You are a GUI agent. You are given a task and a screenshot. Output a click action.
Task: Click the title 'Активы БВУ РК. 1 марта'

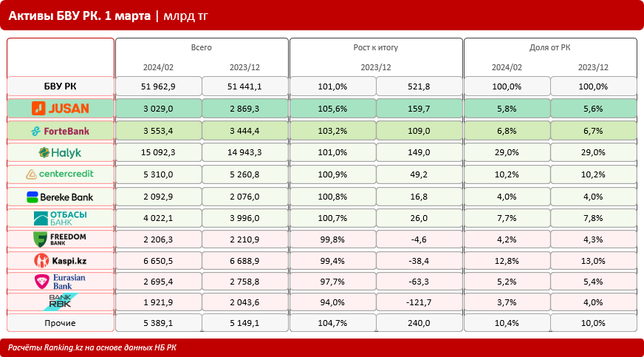[x=80, y=15]
